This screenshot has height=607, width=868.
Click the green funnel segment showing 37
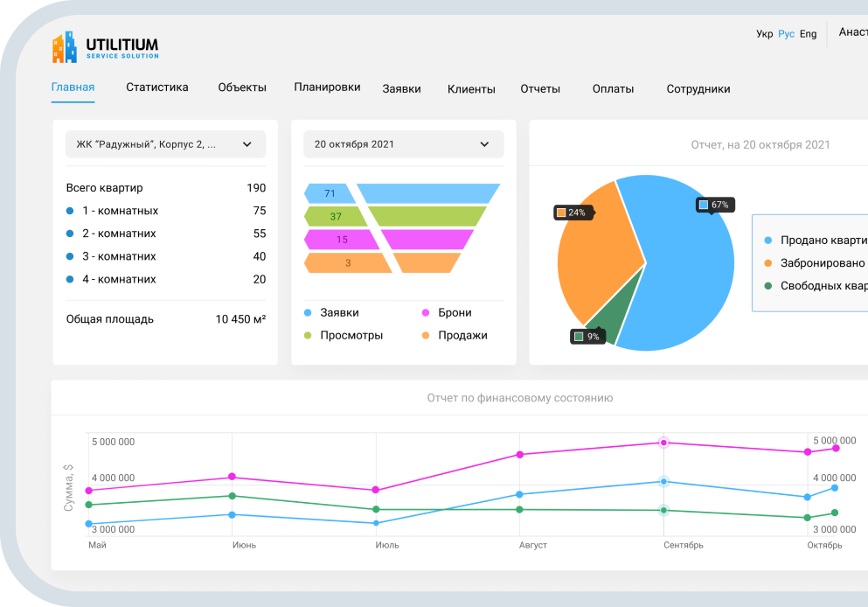pos(336,217)
